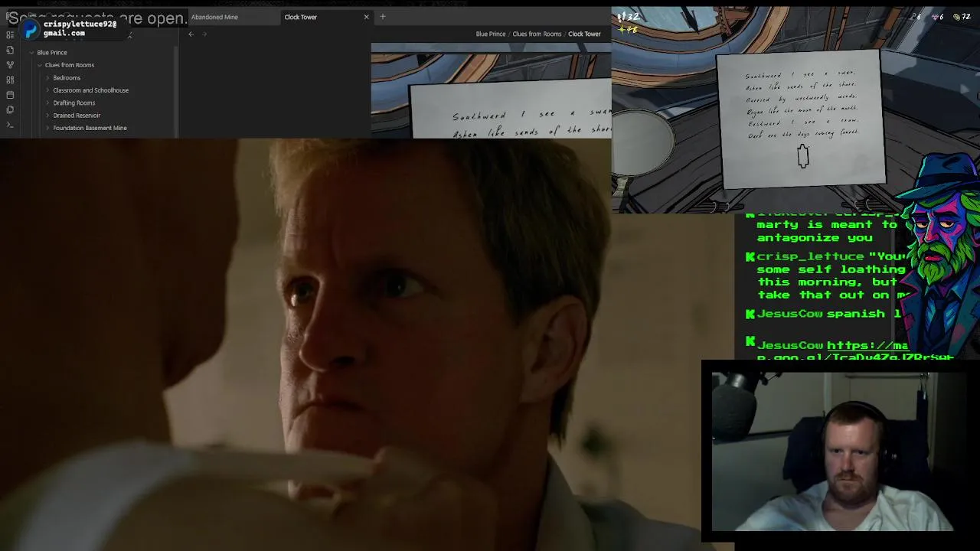Click the white poem note in game
980x551 pixels.
[802, 119]
